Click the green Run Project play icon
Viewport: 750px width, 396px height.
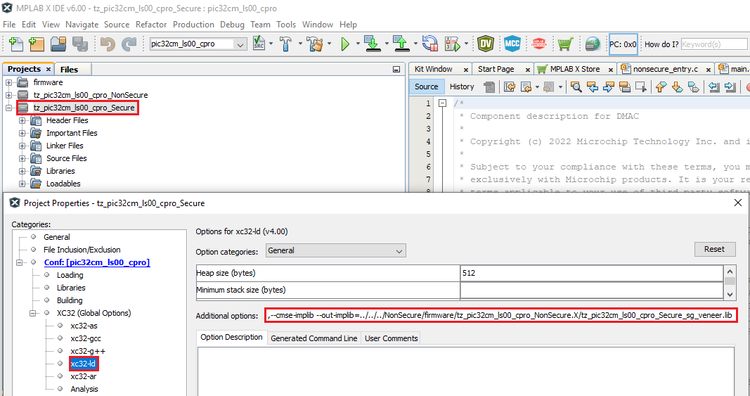(x=345, y=44)
